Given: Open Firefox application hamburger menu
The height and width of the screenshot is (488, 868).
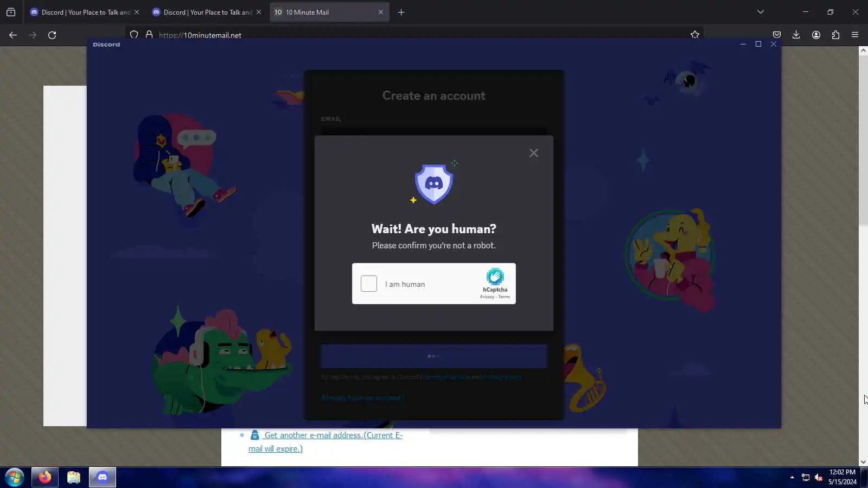Looking at the screenshot, I should pyautogui.click(x=855, y=35).
